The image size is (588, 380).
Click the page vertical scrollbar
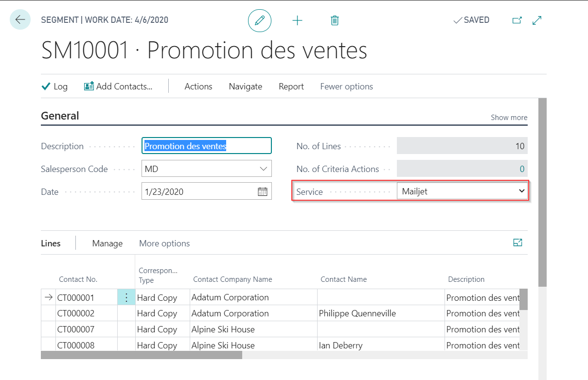(x=542, y=192)
